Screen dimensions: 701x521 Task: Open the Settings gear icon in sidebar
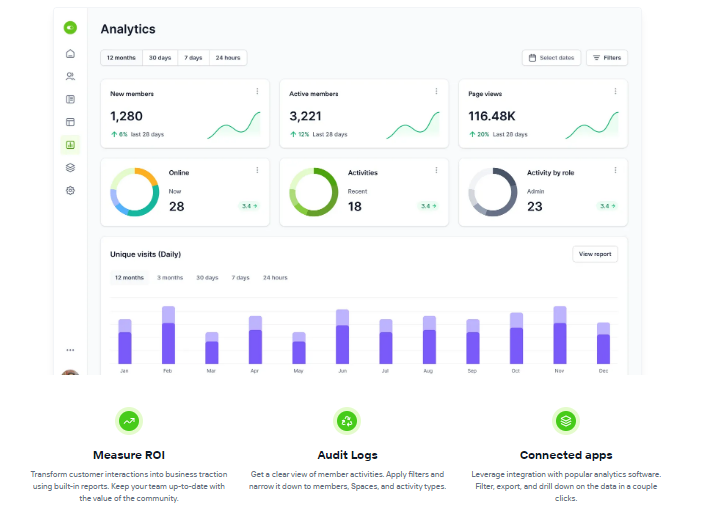(70, 191)
